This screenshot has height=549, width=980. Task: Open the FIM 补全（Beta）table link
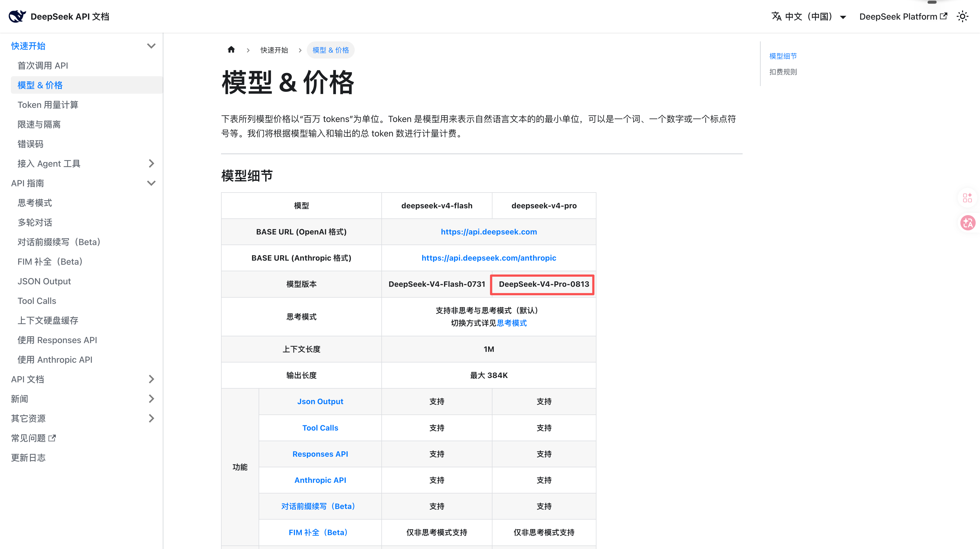pyautogui.click(x=318, y=533)
